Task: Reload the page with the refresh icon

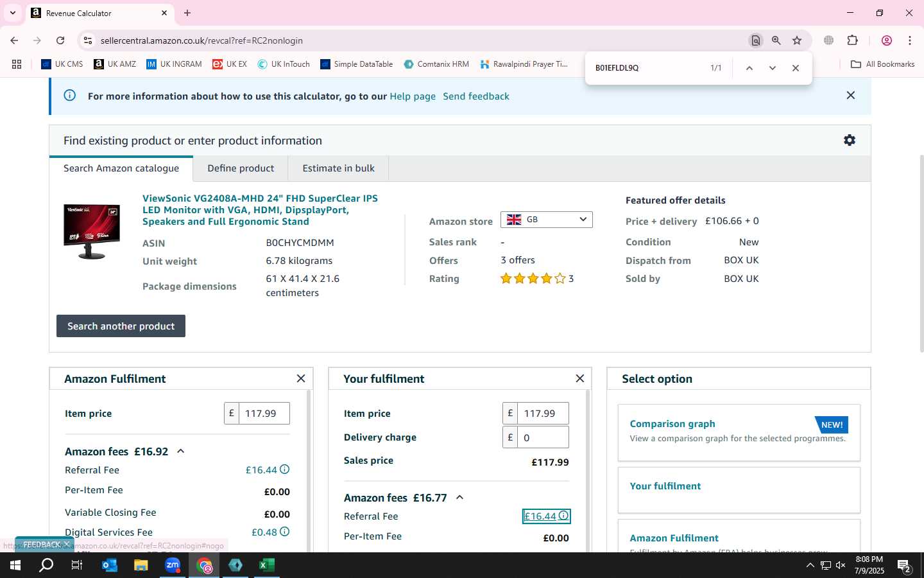Action: (60, 40)
